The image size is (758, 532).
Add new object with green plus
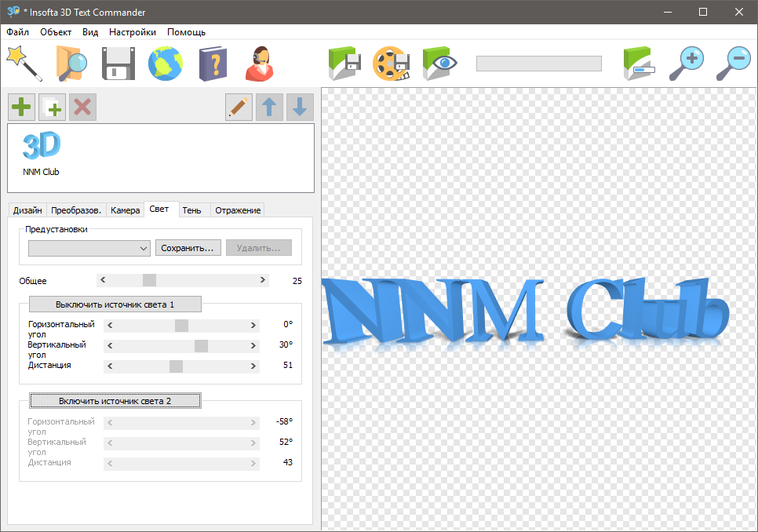click(x=21, y=107)
